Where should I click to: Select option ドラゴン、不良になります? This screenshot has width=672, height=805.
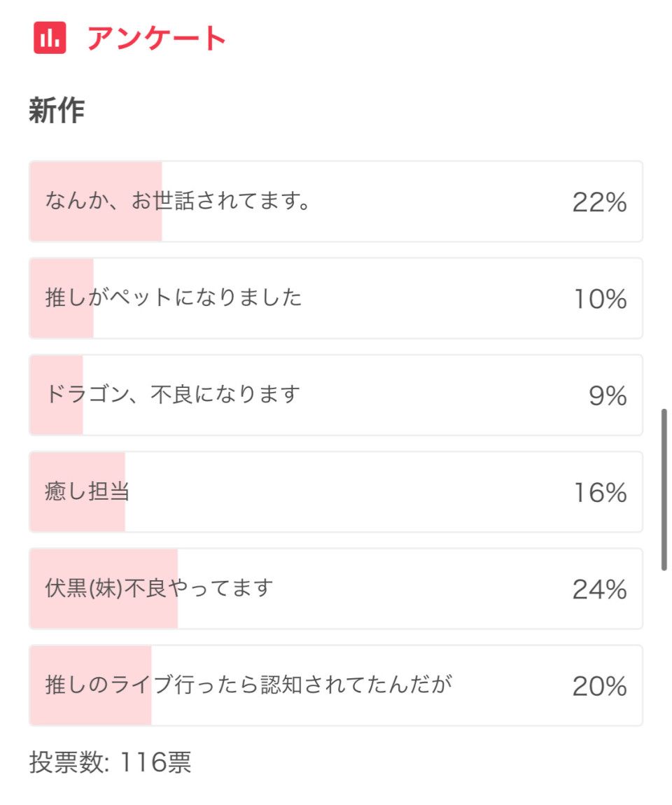(336, 395)
